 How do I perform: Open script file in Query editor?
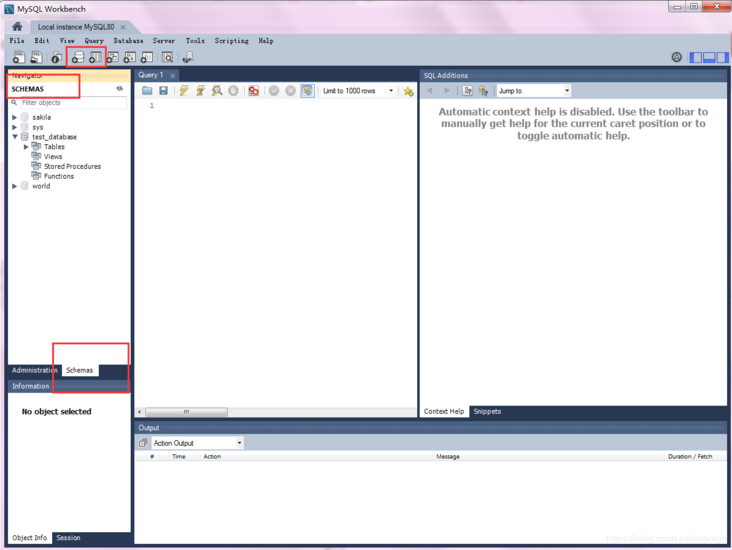pos(147,91)
